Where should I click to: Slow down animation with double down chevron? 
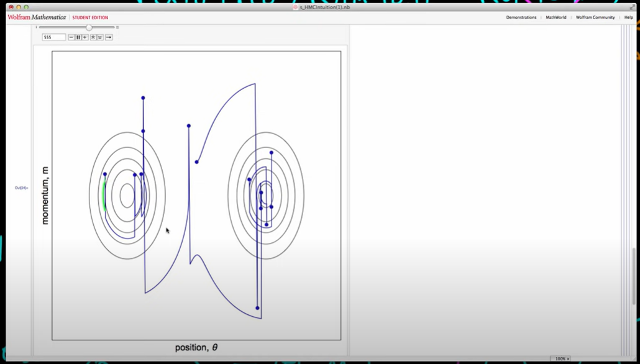coord(99,37)
